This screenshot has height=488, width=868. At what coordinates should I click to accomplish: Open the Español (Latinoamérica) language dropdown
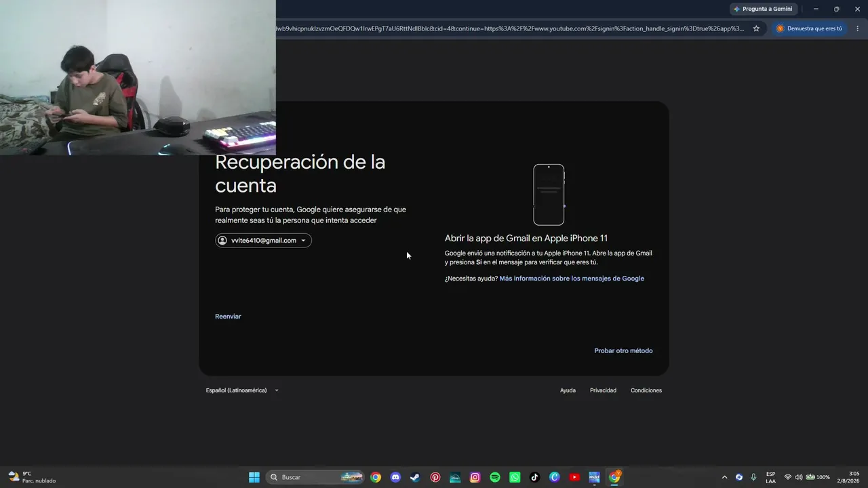point(242,390)
